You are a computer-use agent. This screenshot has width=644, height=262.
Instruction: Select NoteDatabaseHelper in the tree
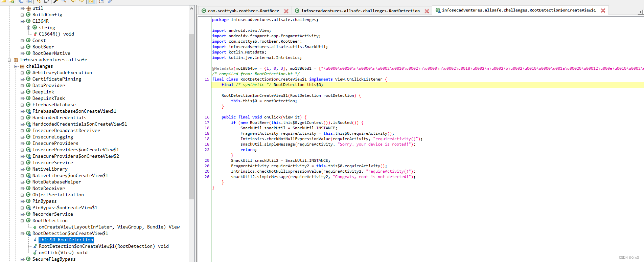click(x=56, y=182)
